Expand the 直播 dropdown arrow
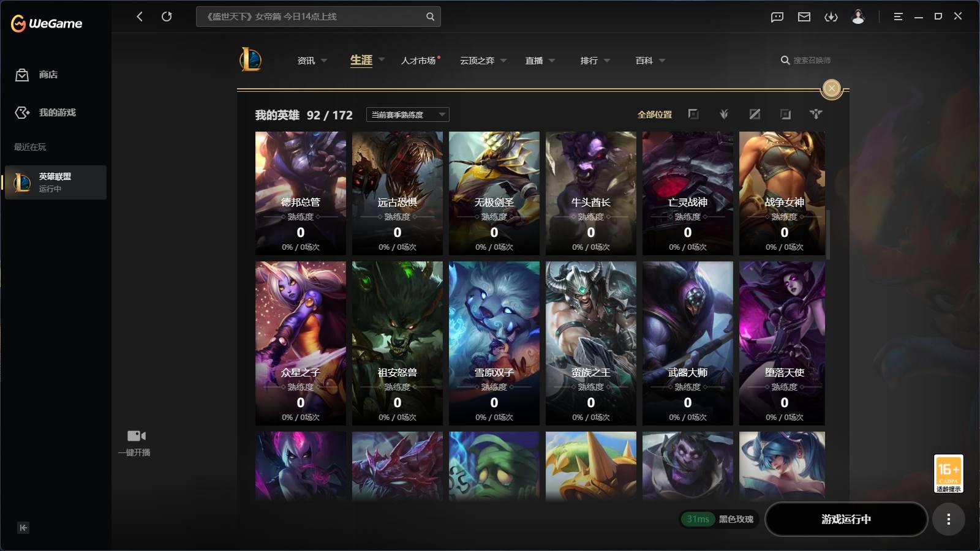The width and height of the screenshot is (980, 551). click(552, 61)
